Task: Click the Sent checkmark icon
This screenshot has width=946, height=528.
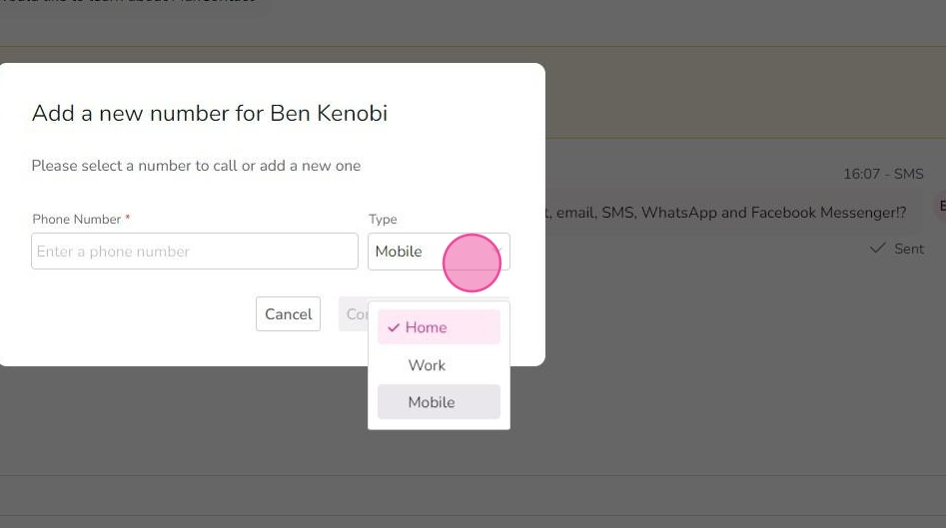Action: coord(878,248)
